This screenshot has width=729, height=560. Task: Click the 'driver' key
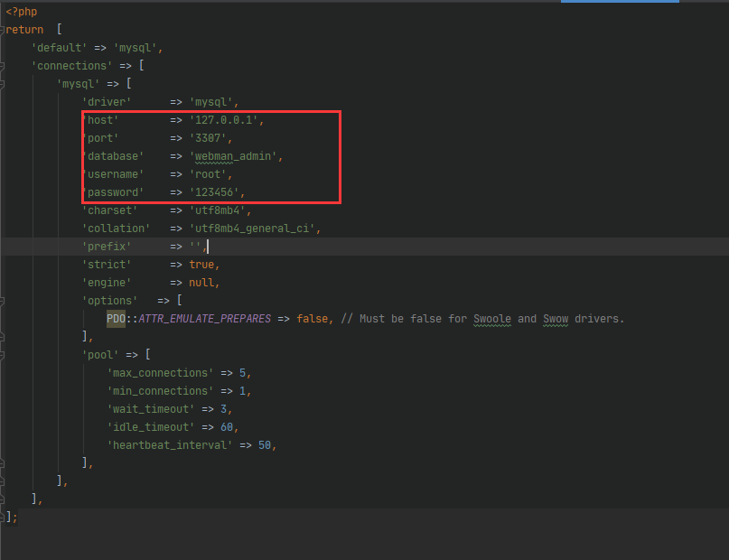point(107,102)
